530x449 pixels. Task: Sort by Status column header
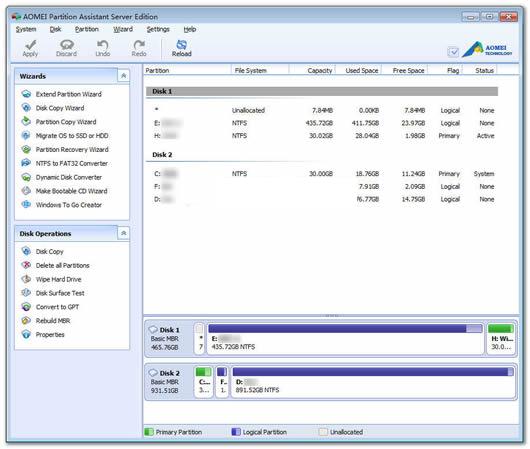[480, 70]
